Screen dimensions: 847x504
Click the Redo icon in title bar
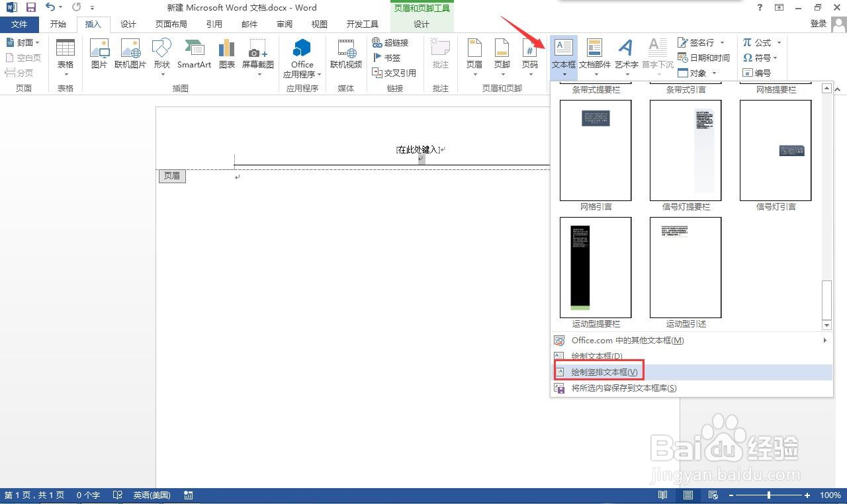(x=76, y=8)
